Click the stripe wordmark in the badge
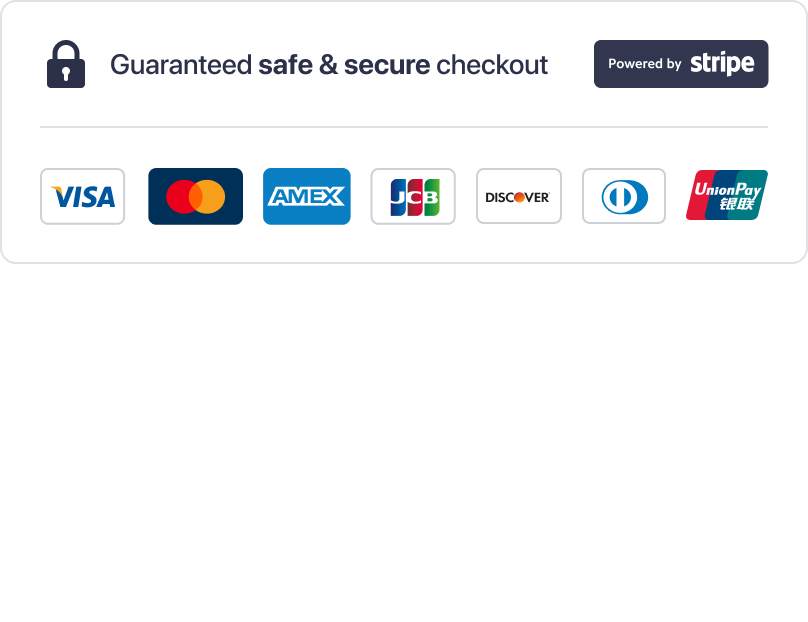 722,64
